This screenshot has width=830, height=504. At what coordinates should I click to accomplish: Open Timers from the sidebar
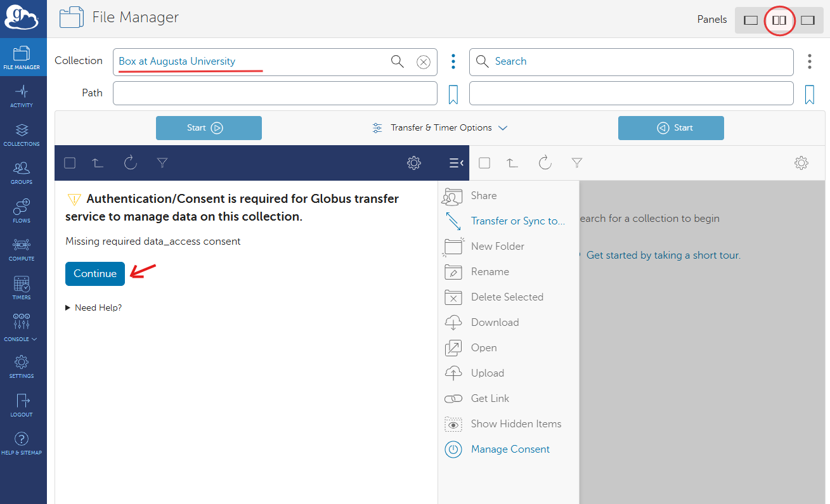[x=22, y=288]
